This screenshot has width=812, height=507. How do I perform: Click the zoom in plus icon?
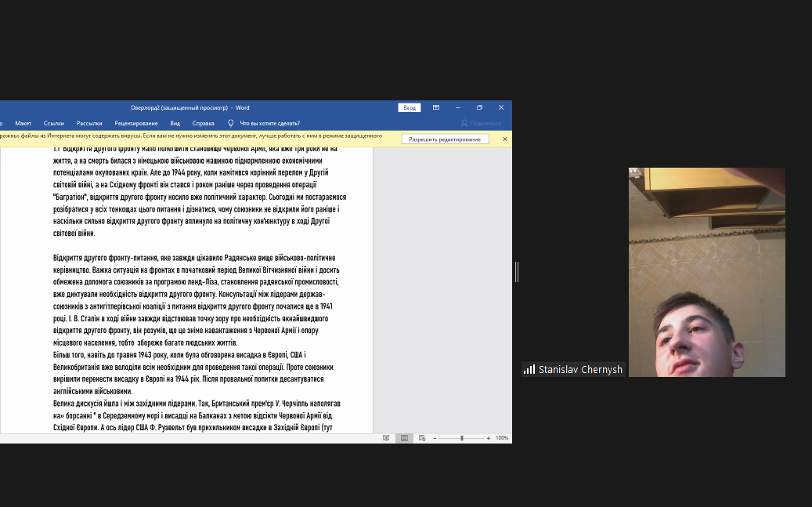tap(489, 438)
